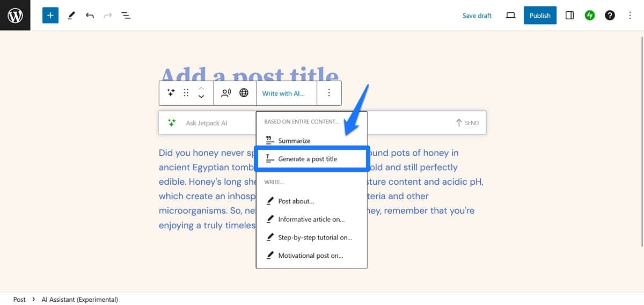This screenshot has height=305, width=644.
Task: Toggle the Settings sidebar panel
Action: tap(570, 16)
